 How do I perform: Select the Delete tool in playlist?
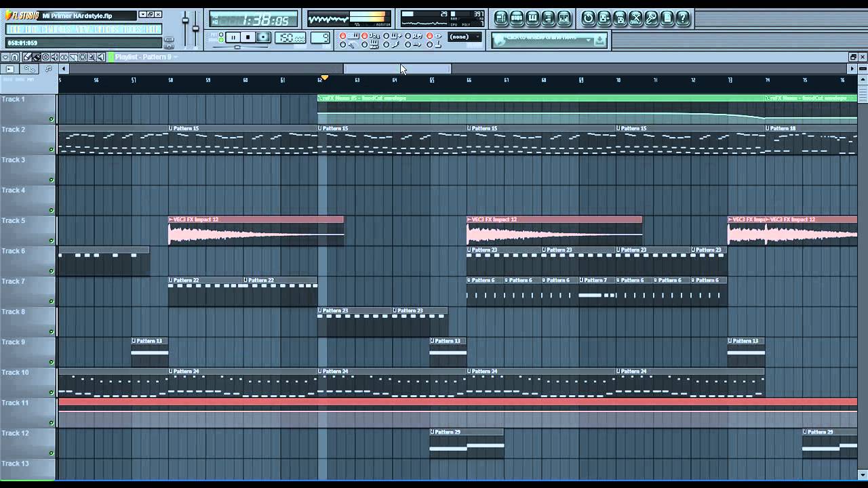(45, 58)
